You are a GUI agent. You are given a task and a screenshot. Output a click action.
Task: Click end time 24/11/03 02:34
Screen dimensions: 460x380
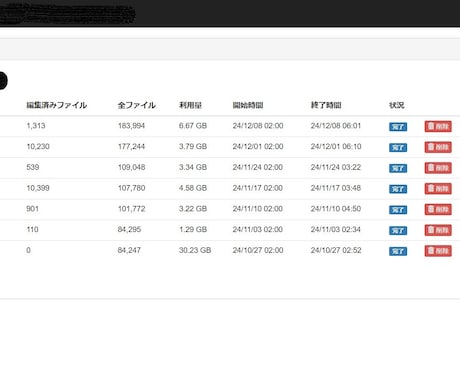click(x=336, y=229)
